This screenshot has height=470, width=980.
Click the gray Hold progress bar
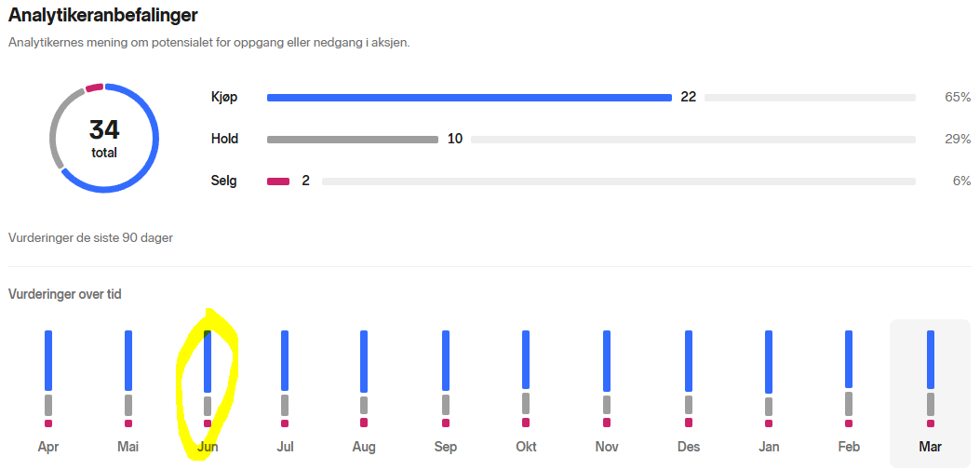[x=353, y=140]
